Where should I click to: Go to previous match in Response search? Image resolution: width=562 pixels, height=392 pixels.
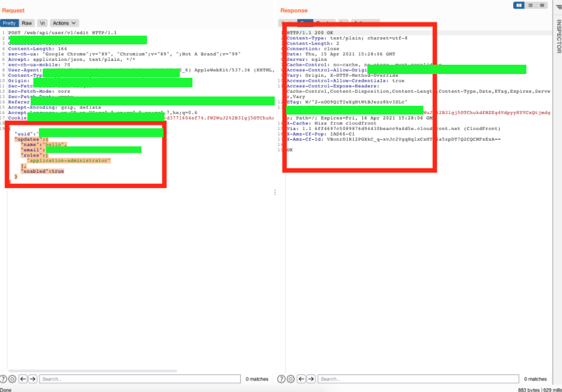click(302, 379)
